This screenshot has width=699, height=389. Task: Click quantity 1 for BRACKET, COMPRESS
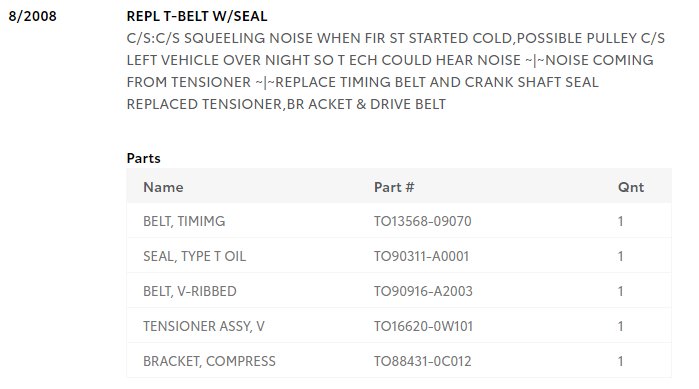(x=621, y=361)
